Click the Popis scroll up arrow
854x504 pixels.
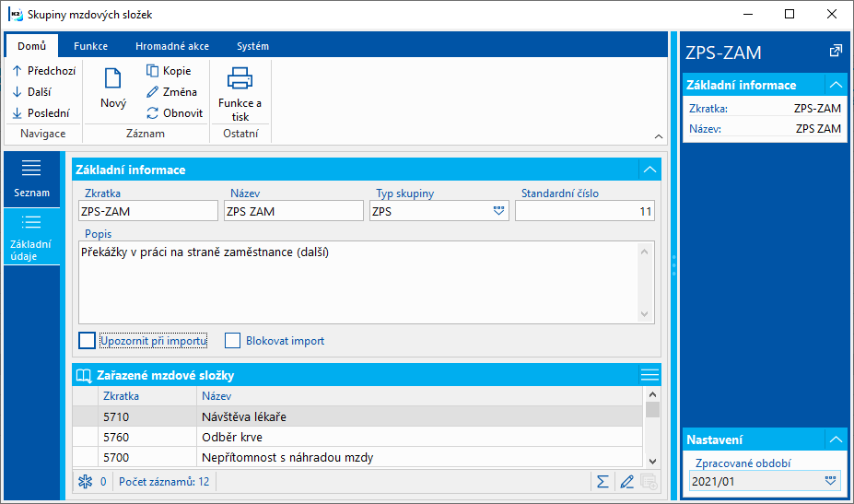[x=645, y=252]
